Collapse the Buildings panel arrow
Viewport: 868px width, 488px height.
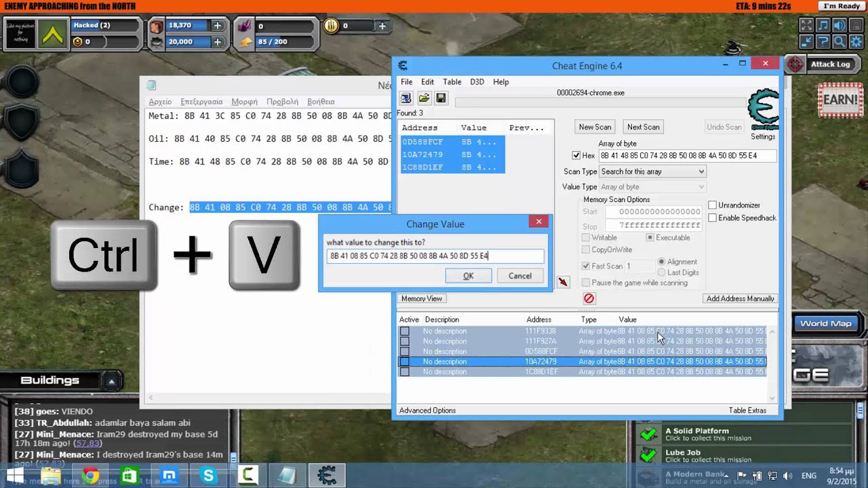pyautogui.click(x=111, y=381)
